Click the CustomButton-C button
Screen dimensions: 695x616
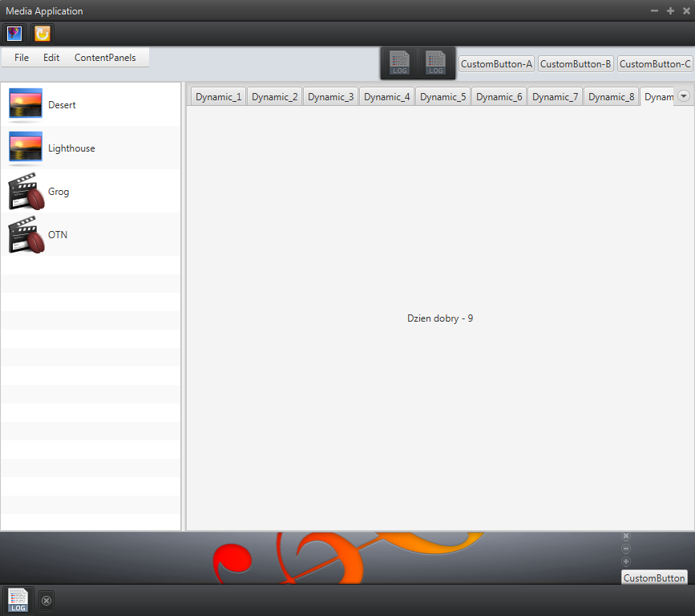pyautogui.click(x=655, y=64)
